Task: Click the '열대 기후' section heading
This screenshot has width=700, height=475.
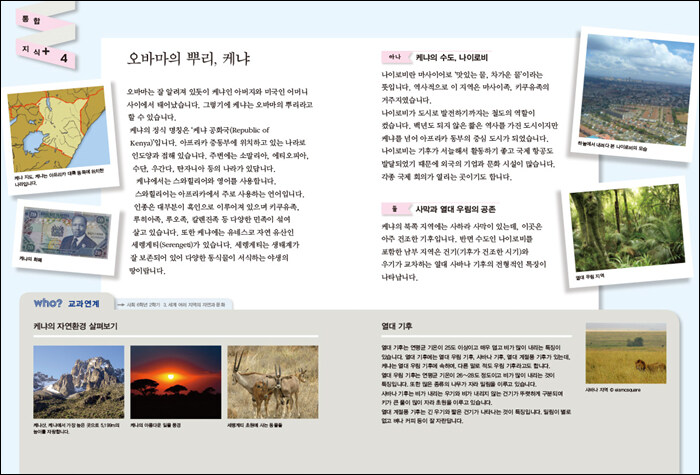Action: tap(397, 327)
